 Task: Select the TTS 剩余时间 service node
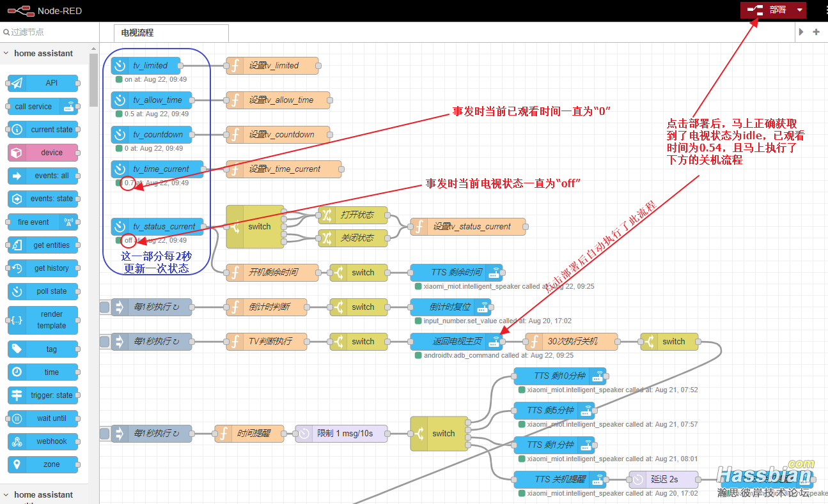[457, 272]
